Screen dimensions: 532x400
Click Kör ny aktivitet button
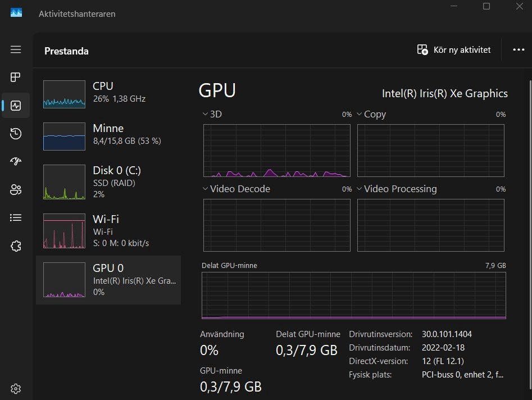coord(454,50)
